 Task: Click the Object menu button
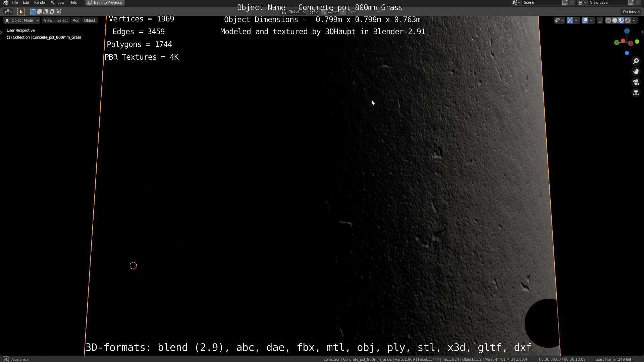[90, 20]
